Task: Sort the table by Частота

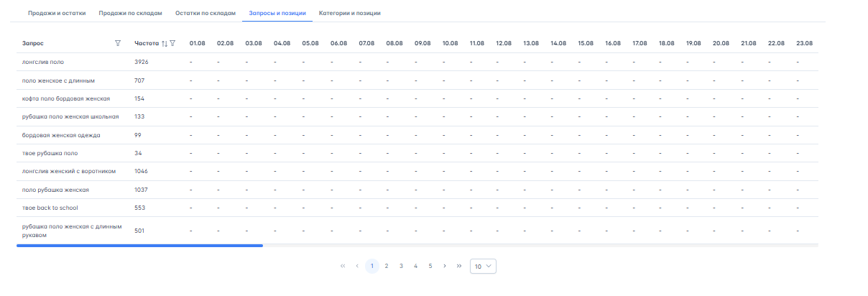Action: 165,43
